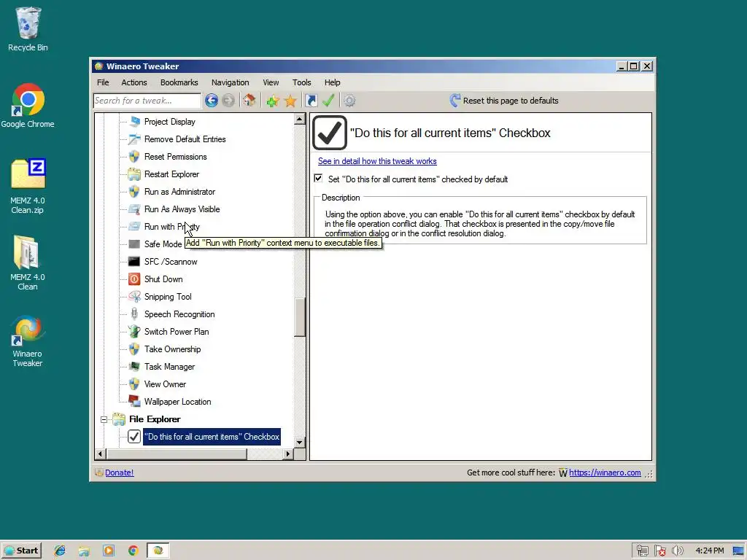This screenshot has height=560, width=747.
Task: Click the Windows Start button
Action: click(21, 551)
